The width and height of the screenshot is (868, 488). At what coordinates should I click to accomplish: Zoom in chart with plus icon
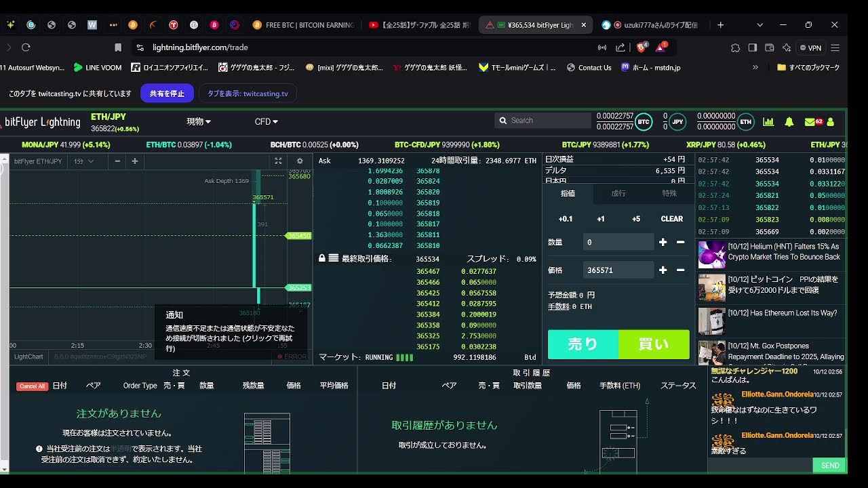click(135, 161)
